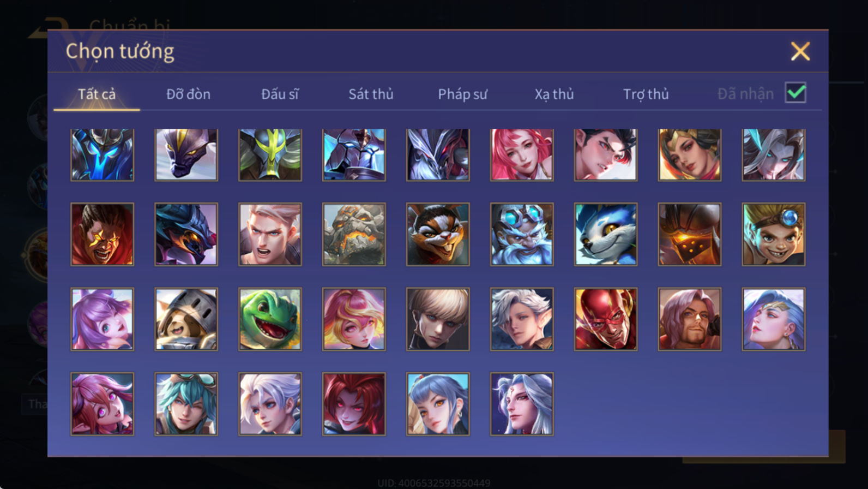Switch to the Xạ thủ tab

point(554,94)
